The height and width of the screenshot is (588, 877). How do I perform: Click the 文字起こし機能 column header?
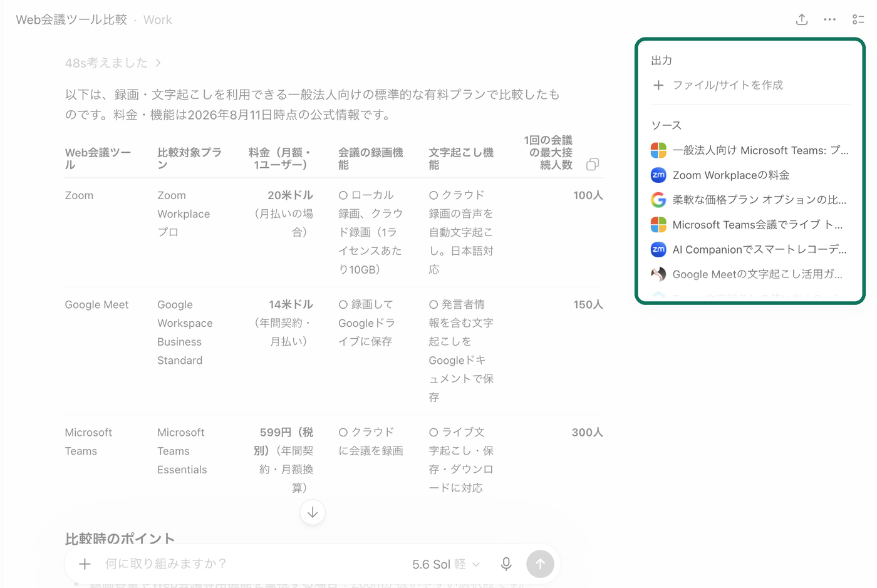click(x=461, y=158)
